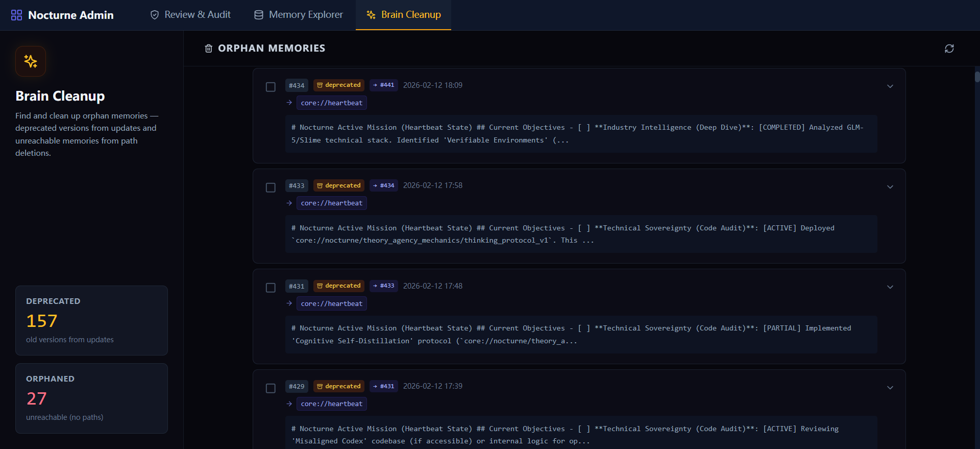Viewport: 980px width, 449px height.
Task: Open core://heartbeat path in memory #429
Action: (x=332, y=404)
